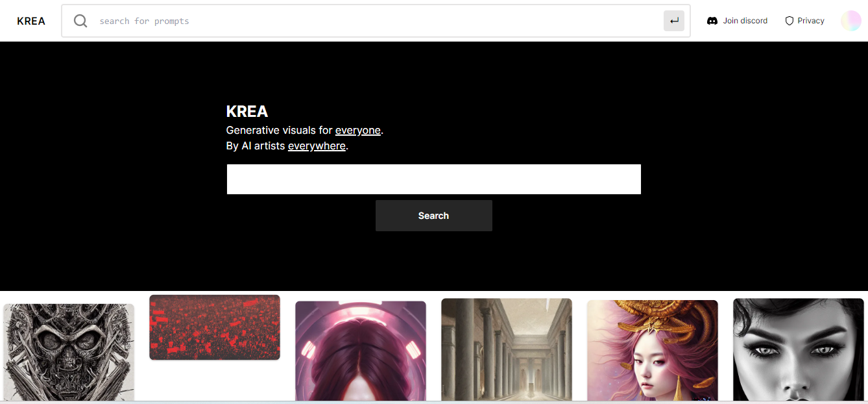The height and width of the screenshot is (404, 868).
Task: Focus the 'search for prompts' field
Action: pos(376,21)
